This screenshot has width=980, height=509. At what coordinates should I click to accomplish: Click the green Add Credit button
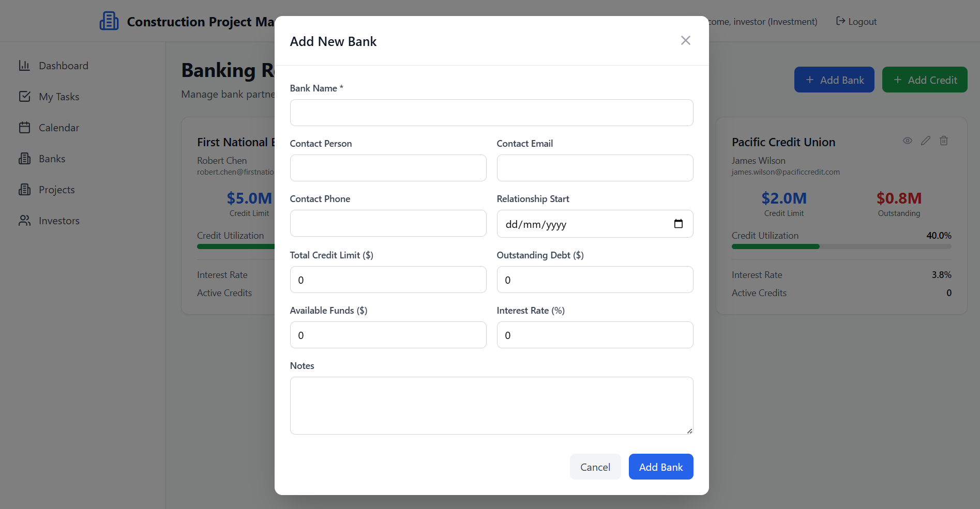[x=924, y=80]
